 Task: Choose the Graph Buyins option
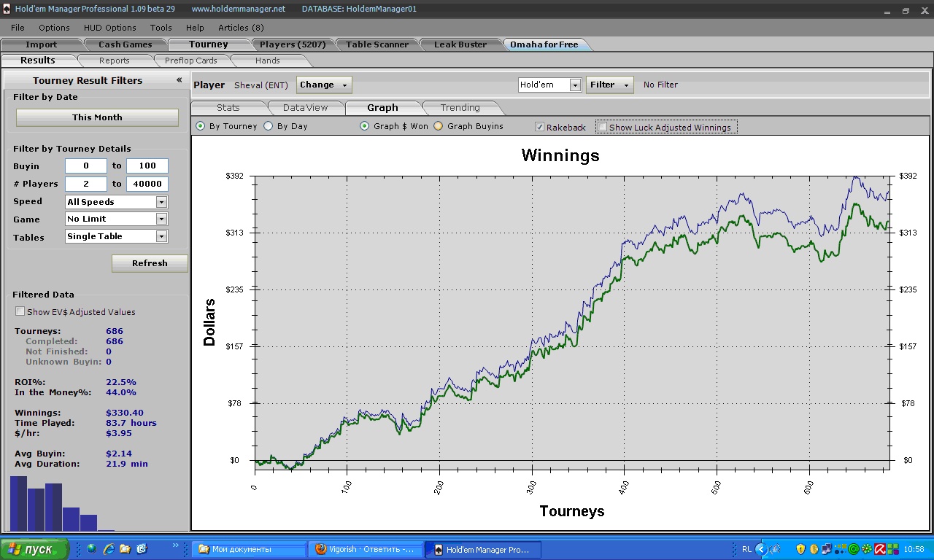coord(439,126)
